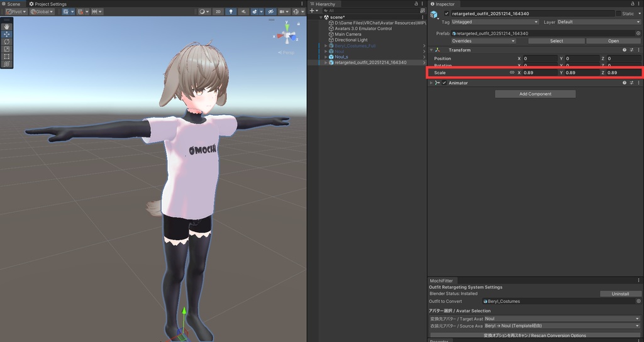Toggle hidden objects scene visibility eye

click(270, 11)
